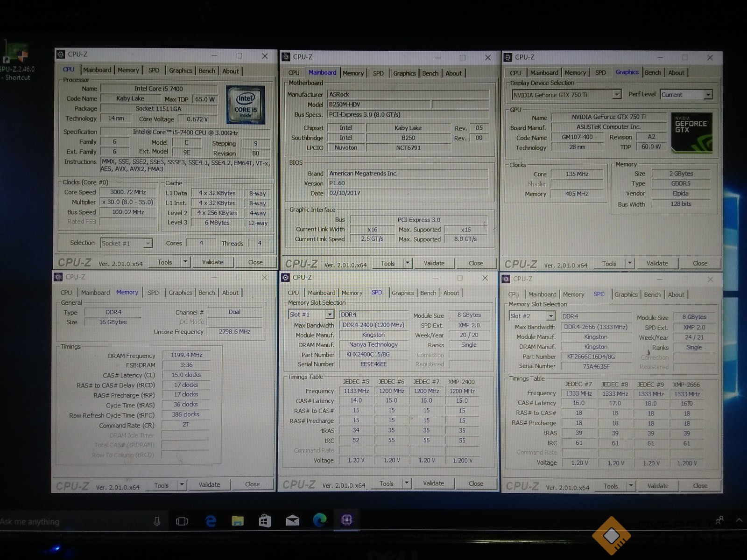The image size is (747, 560).
Task: Open File Explorer from the taskbar
Action: (238, 520)
